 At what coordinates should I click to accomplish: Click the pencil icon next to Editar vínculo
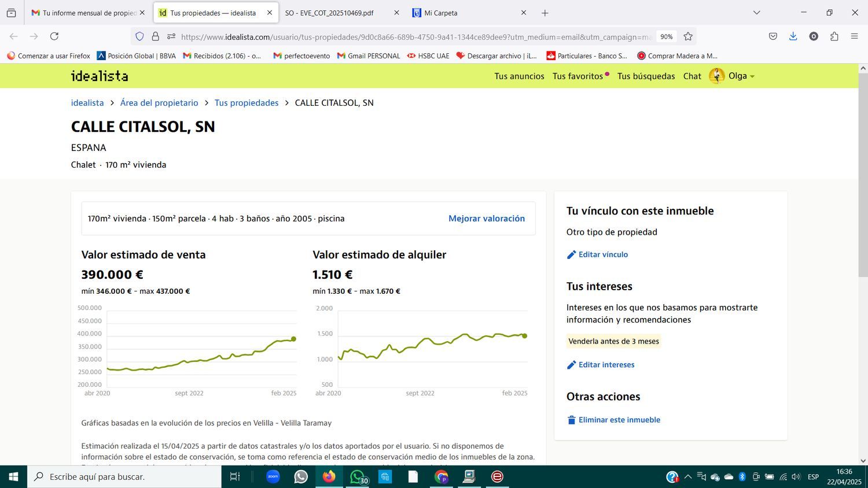pyautogui.click(x=571, y=254)
